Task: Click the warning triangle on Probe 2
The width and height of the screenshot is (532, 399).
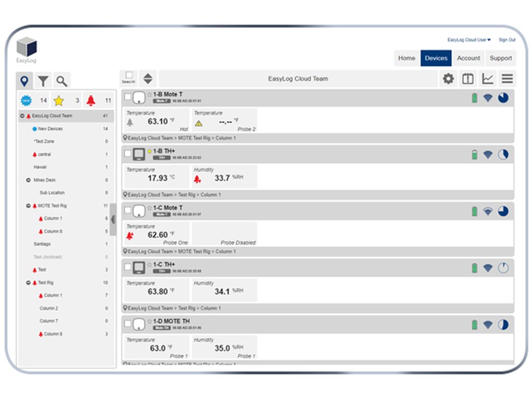Action: click(199, 124)
